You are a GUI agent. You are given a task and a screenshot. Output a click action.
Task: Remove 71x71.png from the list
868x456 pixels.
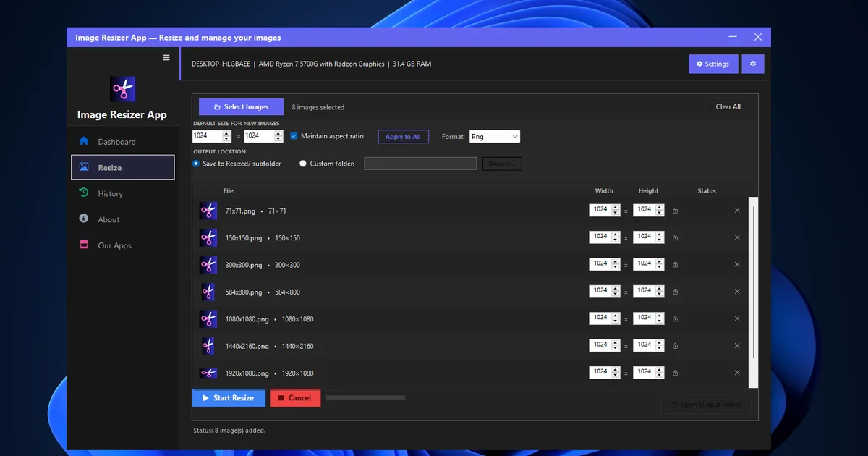pos(737,211)
